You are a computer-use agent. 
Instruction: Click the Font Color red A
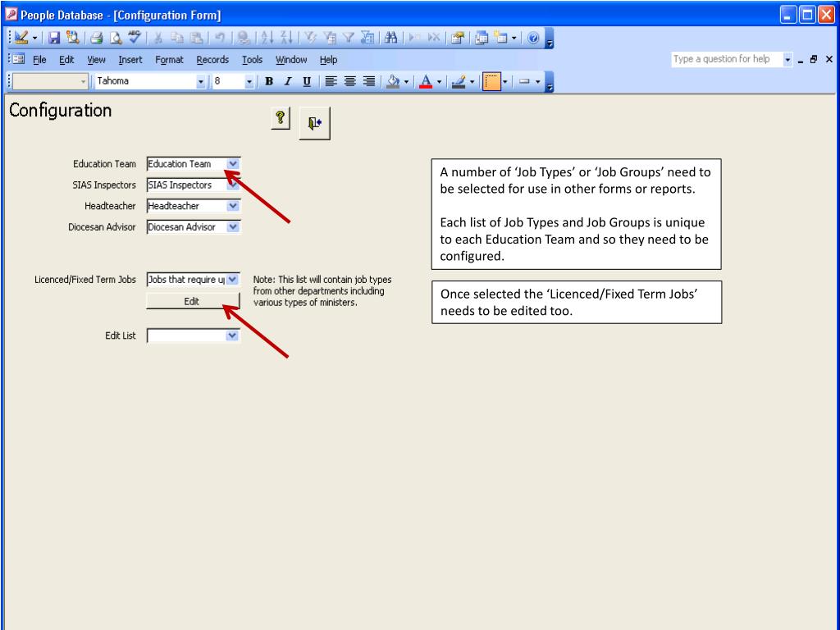click(x=426, y=81)
